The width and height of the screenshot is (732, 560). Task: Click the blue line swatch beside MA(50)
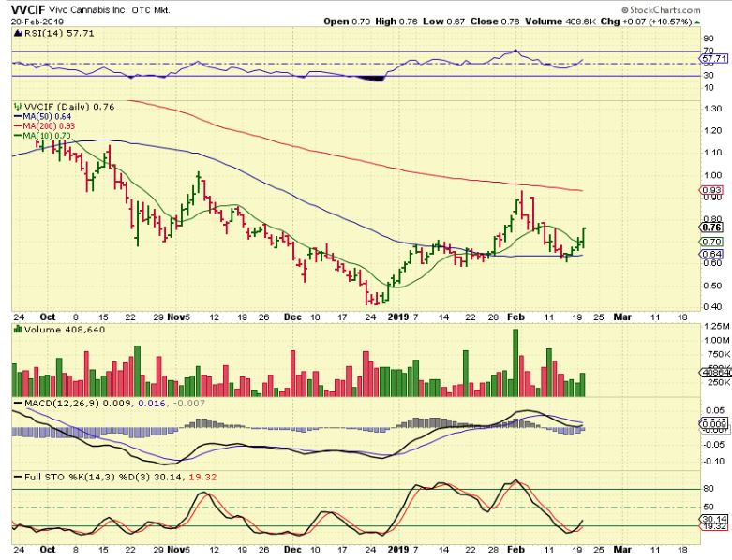18,117
